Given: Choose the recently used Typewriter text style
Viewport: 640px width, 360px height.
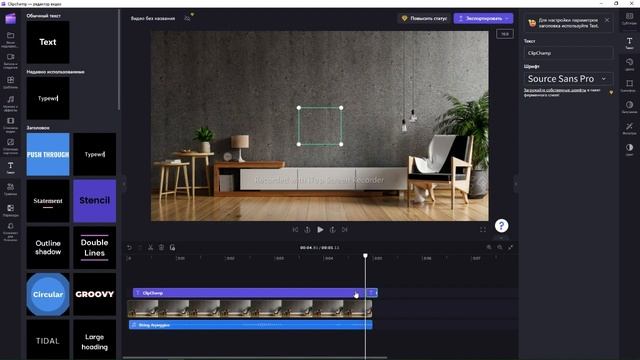Looking at the screenshot, I should [x=48, y=98].
